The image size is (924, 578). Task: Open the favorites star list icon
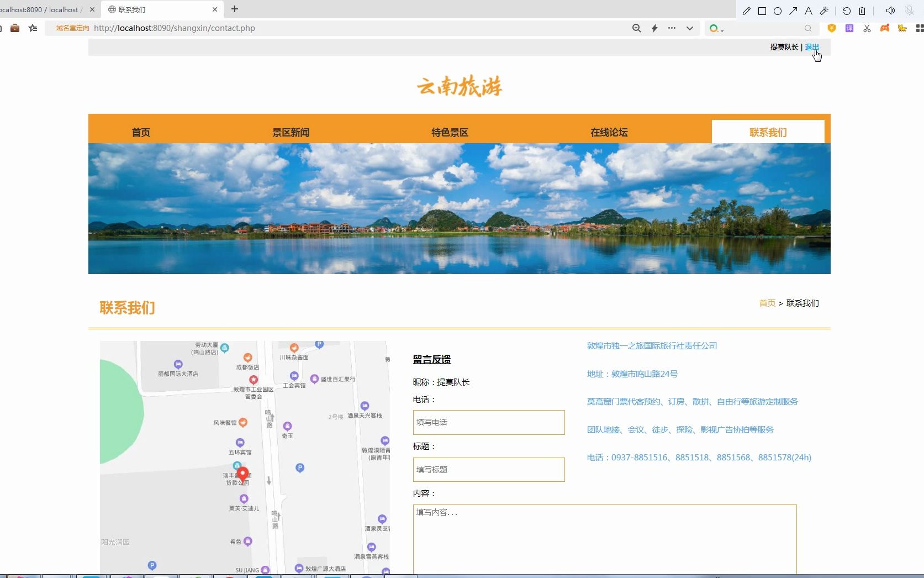pos(33,28)
